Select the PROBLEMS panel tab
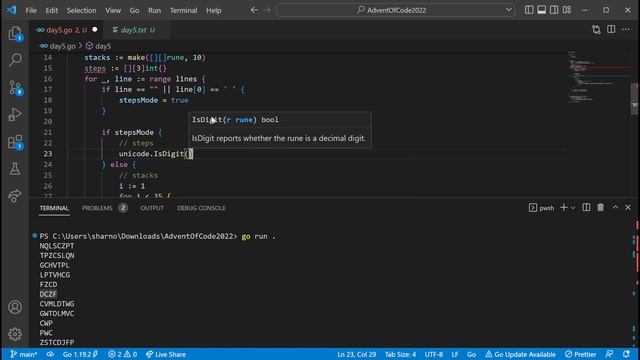This screenshot has height=360, width=640. click(x=104, y=208)
